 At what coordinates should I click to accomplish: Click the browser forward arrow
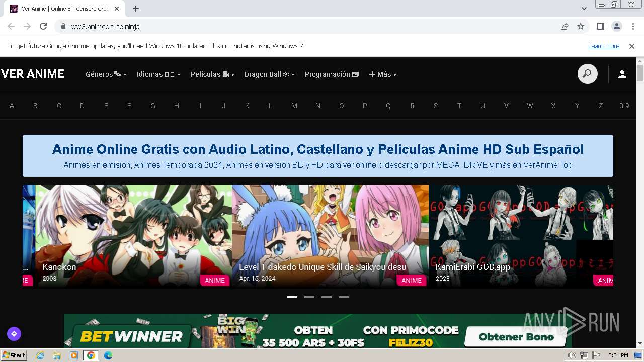click(x=27, y=26)
